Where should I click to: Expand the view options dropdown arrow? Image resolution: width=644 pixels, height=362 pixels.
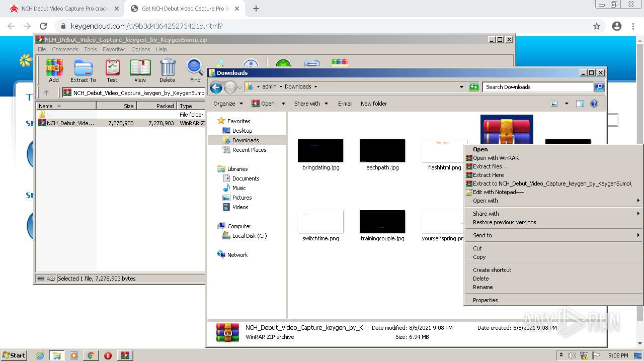coord(567,104)
